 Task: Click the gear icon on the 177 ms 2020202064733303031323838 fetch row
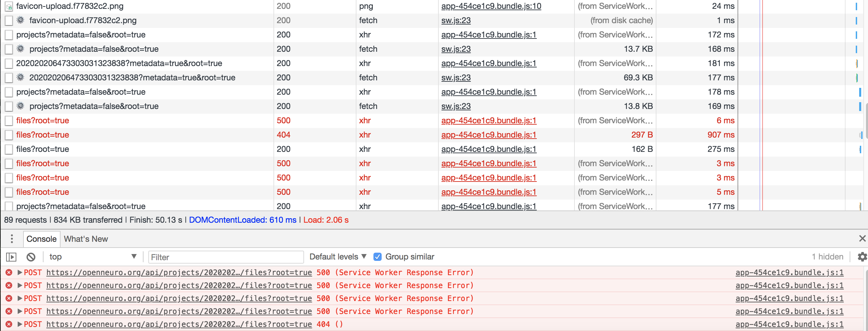[21, 77]
